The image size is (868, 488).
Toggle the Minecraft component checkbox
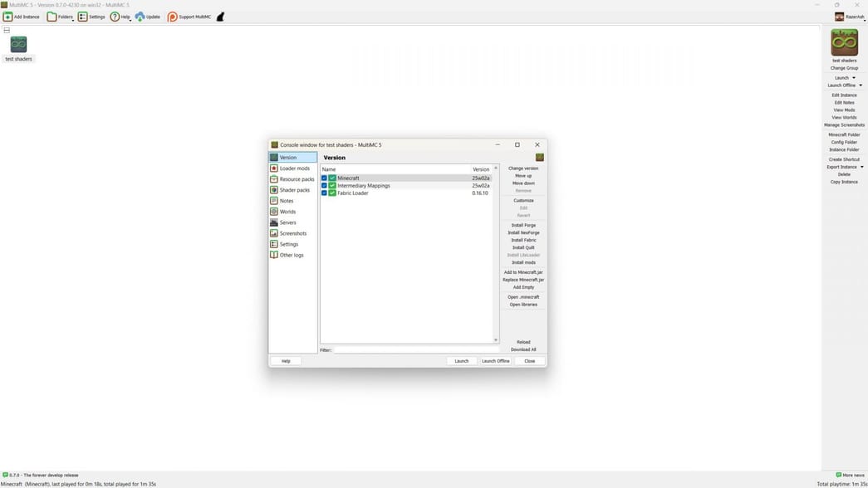[x=325, y=178]
